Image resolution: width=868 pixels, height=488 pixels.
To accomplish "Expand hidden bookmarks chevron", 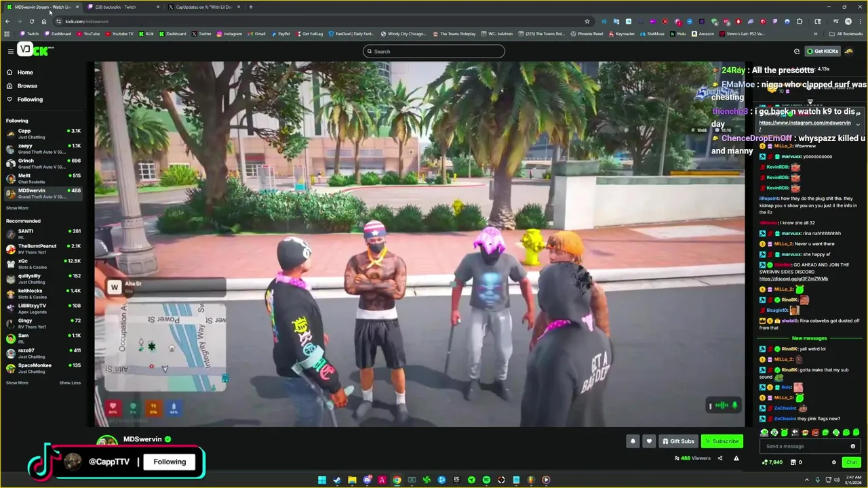I will click(x=816, y=33).
